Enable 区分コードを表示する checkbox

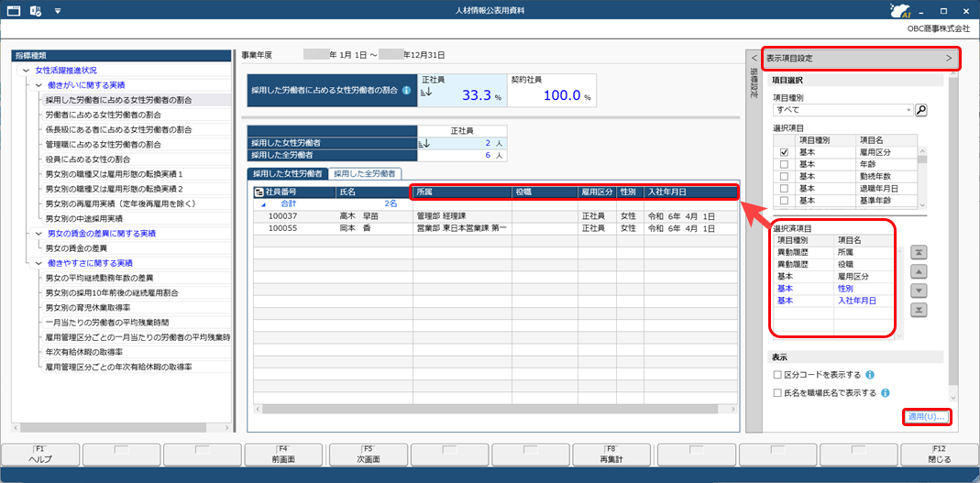click(x=777, y=375)
